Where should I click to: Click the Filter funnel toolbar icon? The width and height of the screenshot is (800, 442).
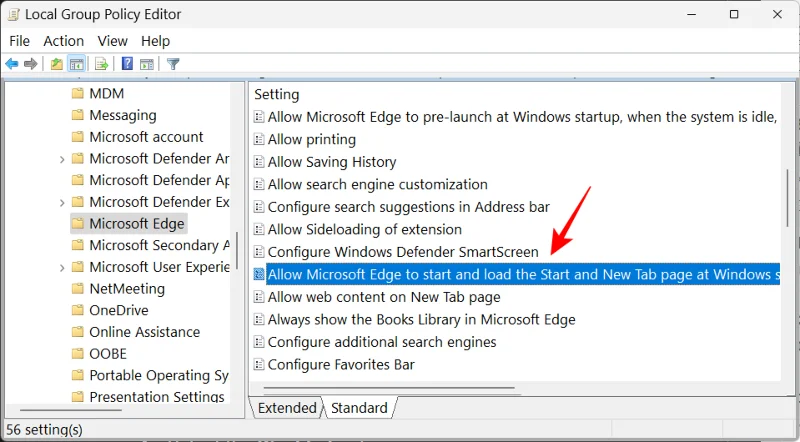[x=173, y=64]
